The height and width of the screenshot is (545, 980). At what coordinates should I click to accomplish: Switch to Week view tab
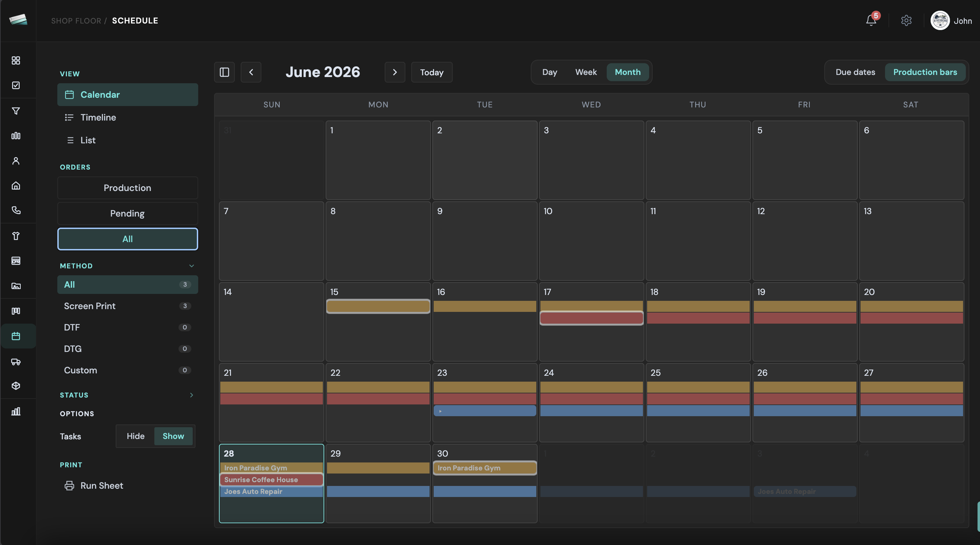coord(586,72)
